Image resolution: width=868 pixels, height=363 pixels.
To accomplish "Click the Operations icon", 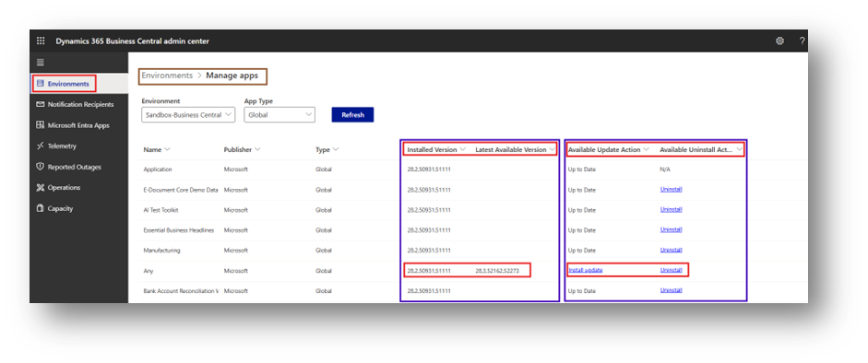I will point(40,187).
